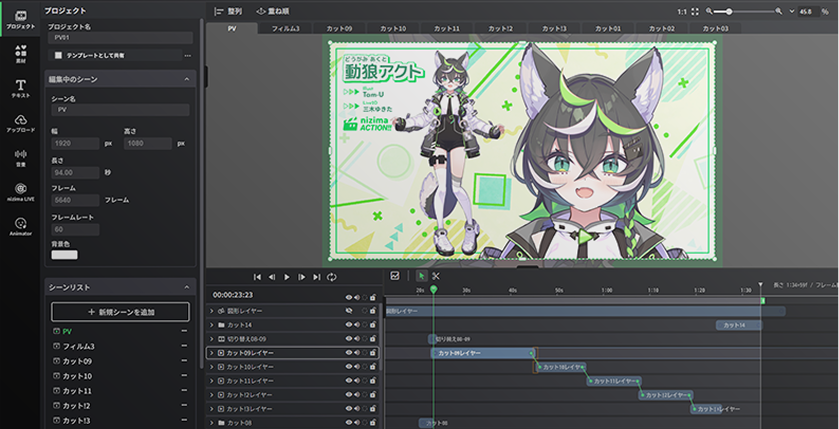
Task: Toggle global visibility eye in timecode row
Action: click(349, 297)
